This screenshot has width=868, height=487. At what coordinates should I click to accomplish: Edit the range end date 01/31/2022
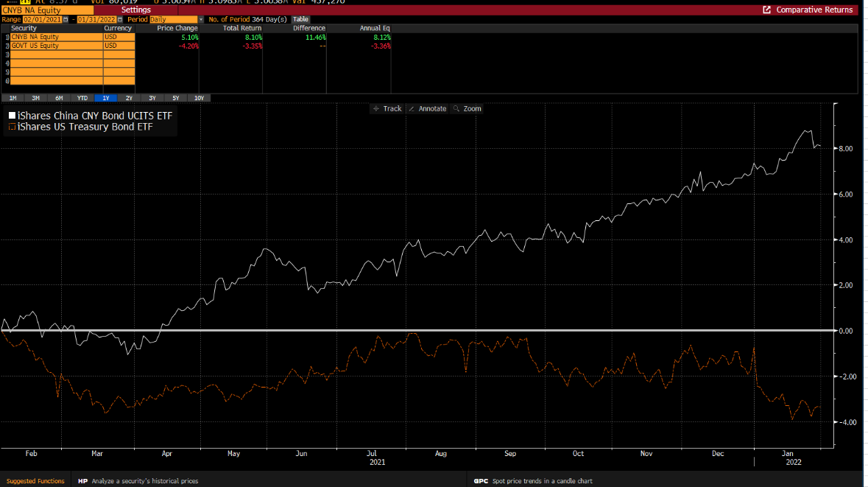pyautogui.click(x=96, y=19)
